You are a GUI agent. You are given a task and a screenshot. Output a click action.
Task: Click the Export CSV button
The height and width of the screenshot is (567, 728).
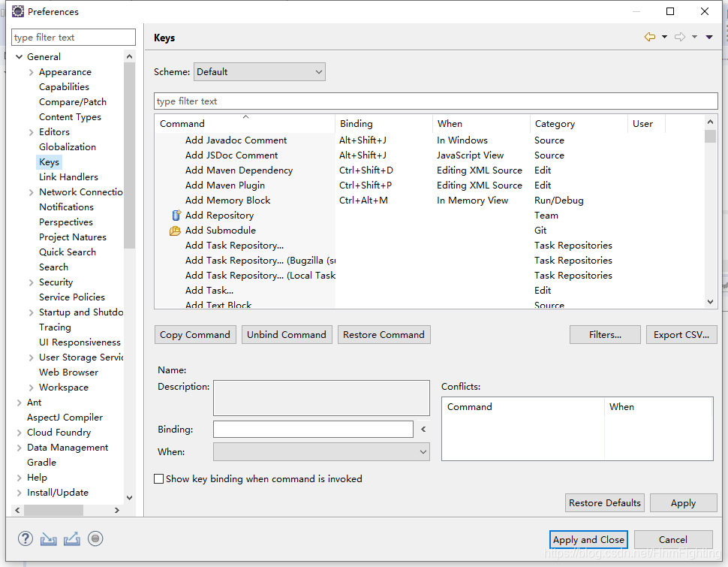pyautogui.click(x=681, y=335)
